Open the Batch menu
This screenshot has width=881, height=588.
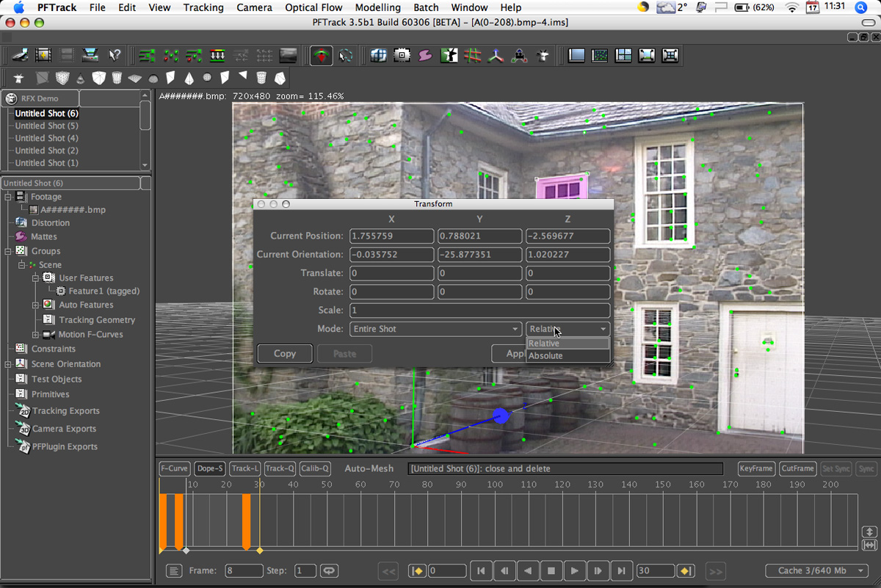(x=426, y=7)
